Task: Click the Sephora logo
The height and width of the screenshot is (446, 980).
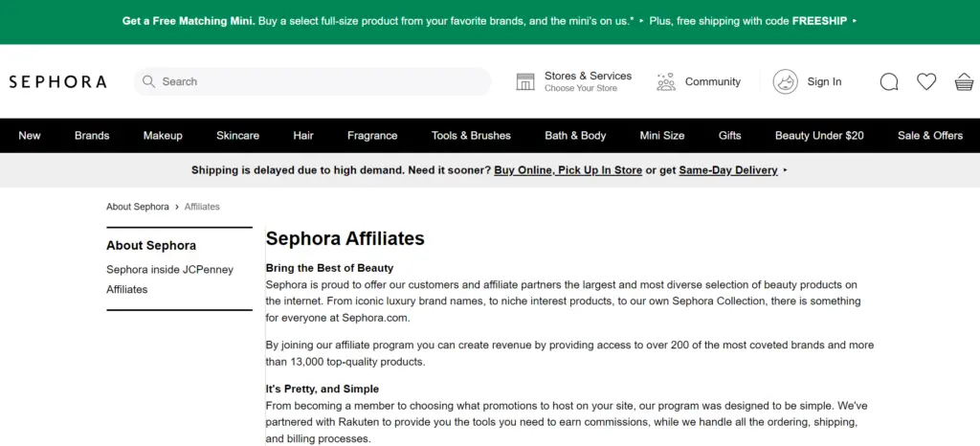Action: click(57, 82)
